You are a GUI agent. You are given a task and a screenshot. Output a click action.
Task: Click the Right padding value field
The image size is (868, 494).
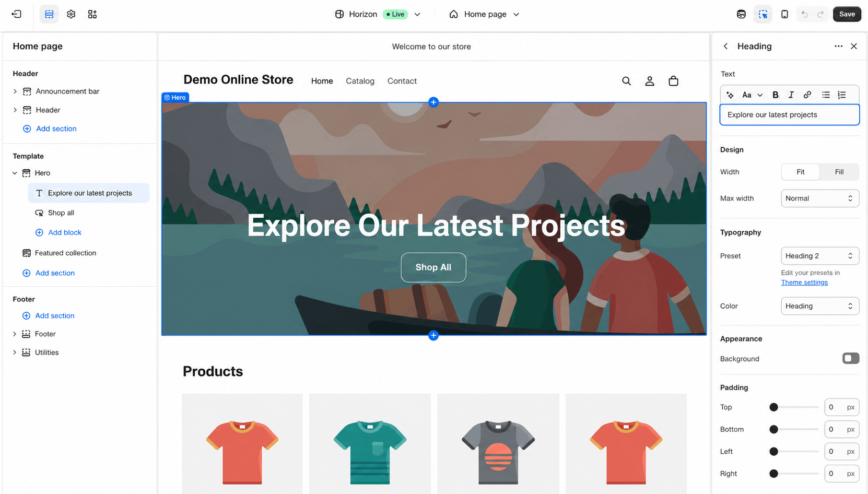tap(841, 474)
